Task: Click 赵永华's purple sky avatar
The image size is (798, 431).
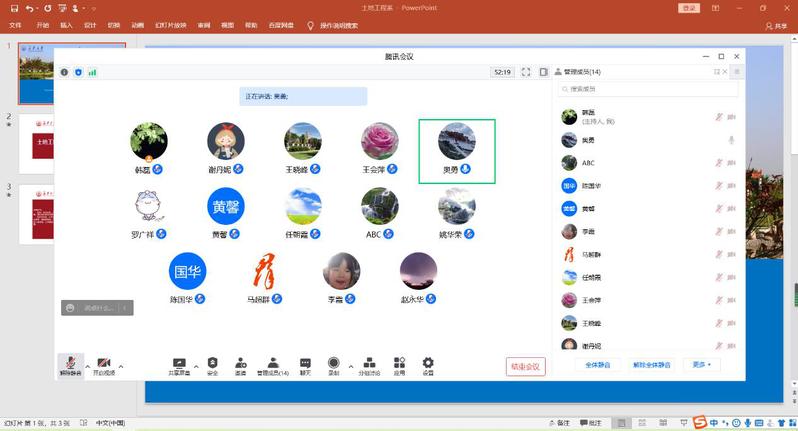Action: (418, 271)
